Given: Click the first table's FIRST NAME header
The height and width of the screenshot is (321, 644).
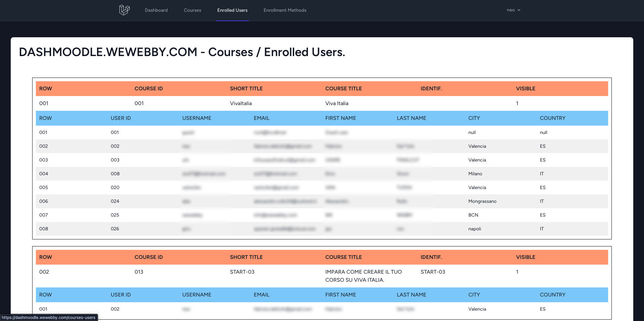Looking at the screenshot, I should pos(341,118).
